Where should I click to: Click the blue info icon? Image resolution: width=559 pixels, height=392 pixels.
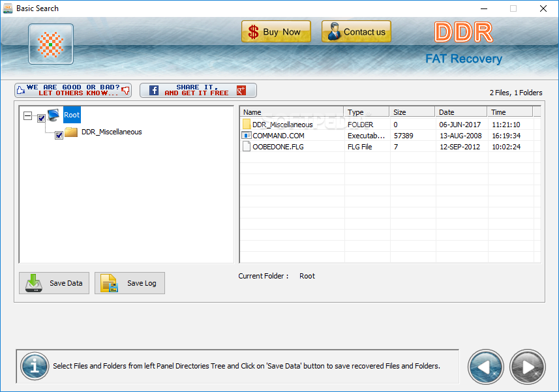(x=35, y=366)
